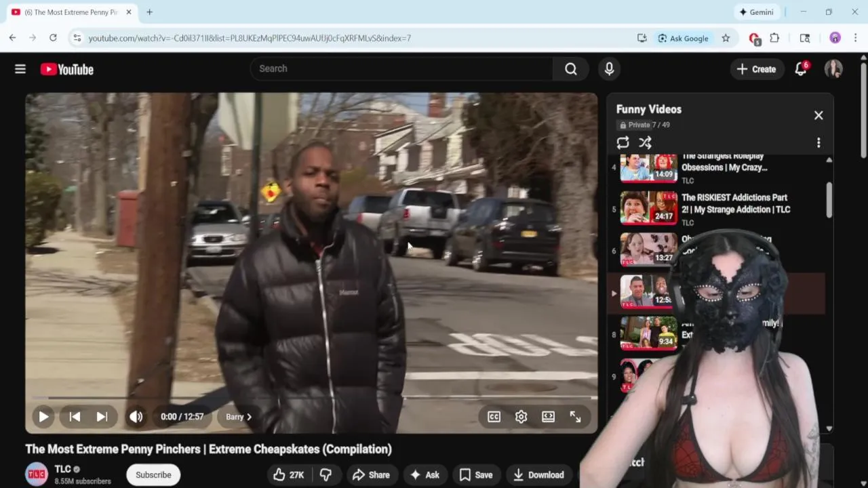Reload the page
Screen dimensions: 868x488
click(53, 38)
